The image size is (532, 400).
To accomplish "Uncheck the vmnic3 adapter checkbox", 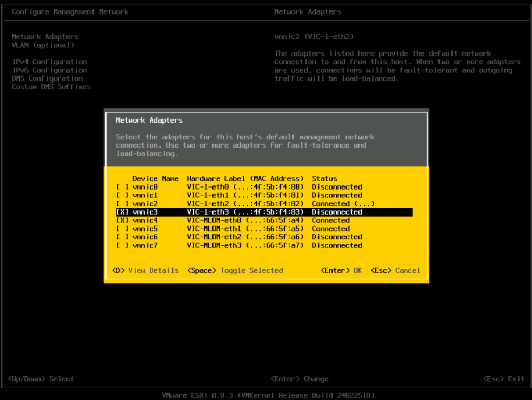I will pyautogui.click(x=123, y=212).
